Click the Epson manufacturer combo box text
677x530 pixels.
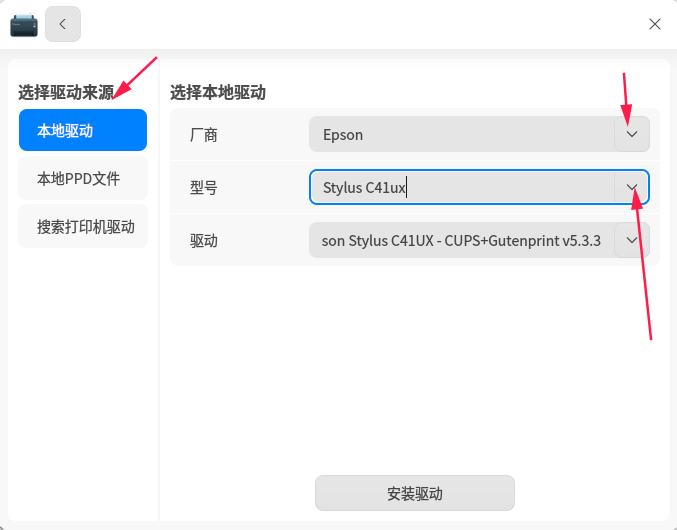pyautogui.click(x=343, y=135)
